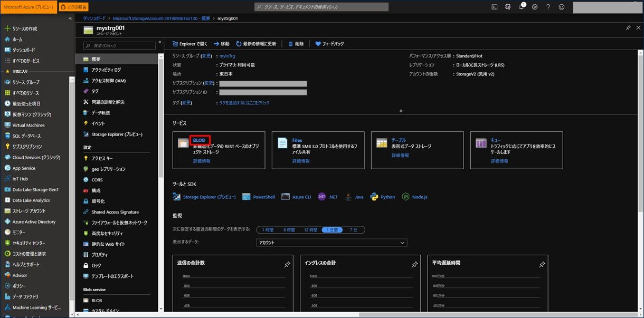The height and width of the screenshot is (318, 644).
Task: Open the portal settings gear icon
Action: tap(534, 7)
